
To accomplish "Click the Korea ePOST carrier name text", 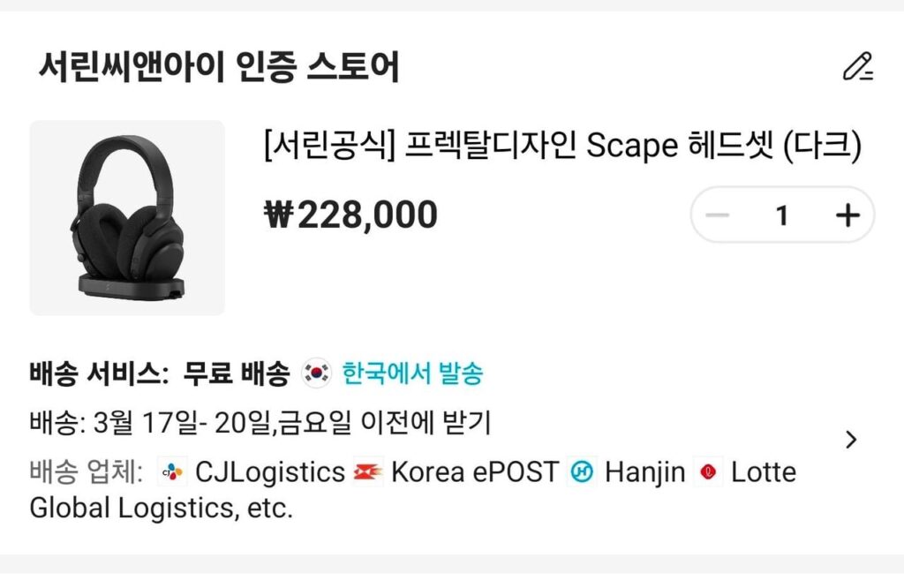I will point(474,472).
